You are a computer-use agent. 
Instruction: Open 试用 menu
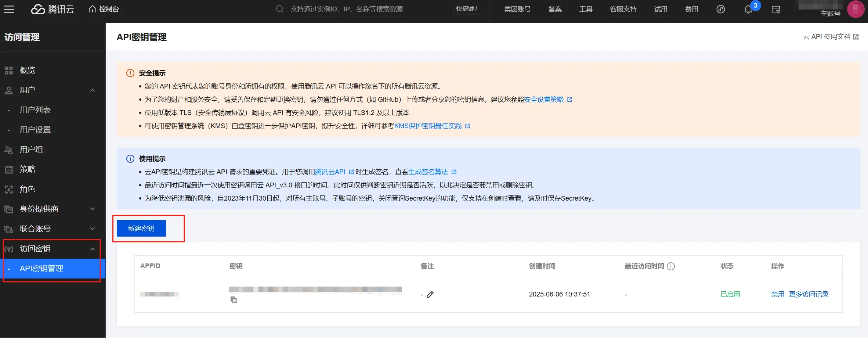(661, 9)
